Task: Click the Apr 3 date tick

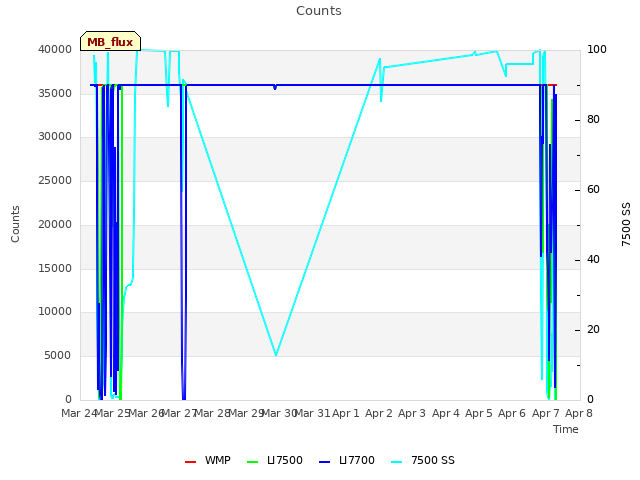Action: [x=412, y=413]
